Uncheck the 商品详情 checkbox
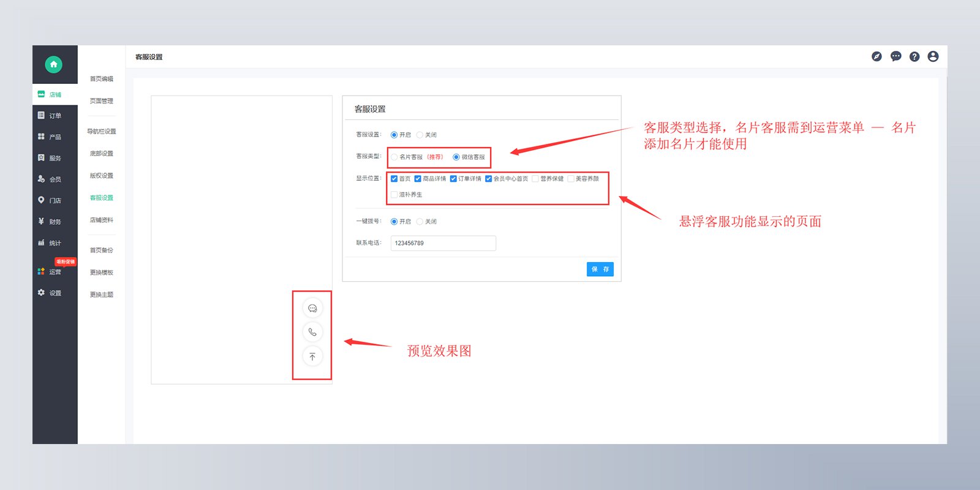Screen dimensions: 980x490 418,179
